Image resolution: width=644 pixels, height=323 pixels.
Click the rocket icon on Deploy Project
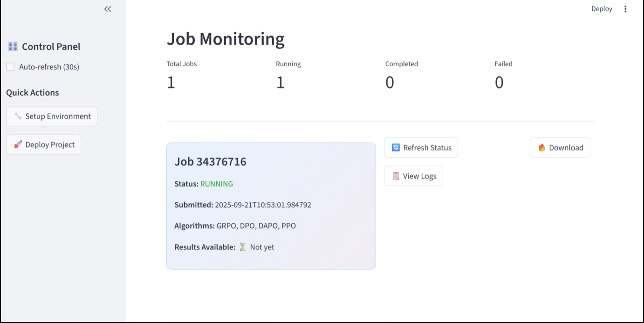click(18, 144)
